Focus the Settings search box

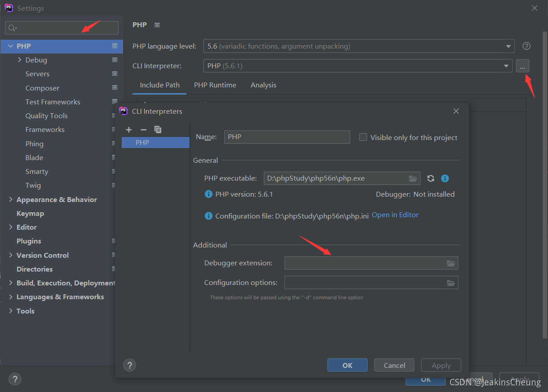tap(62, 28)
